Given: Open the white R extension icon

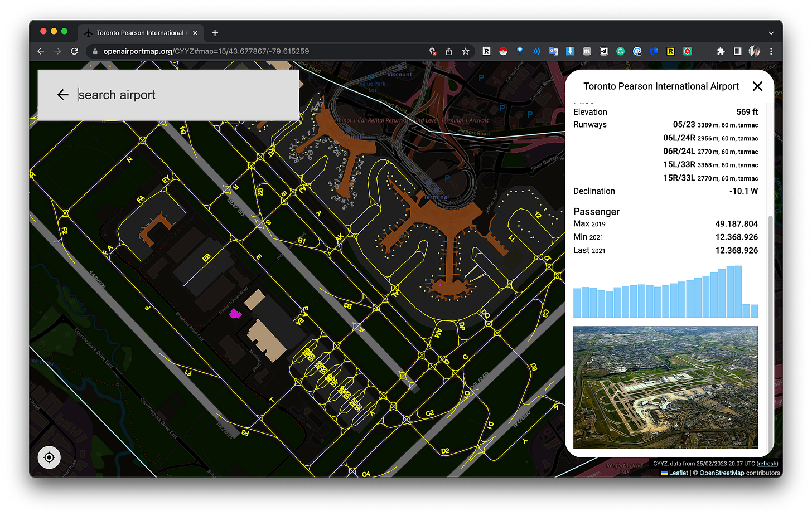Looking at the screenshot, I should click(x=486, y=51).
